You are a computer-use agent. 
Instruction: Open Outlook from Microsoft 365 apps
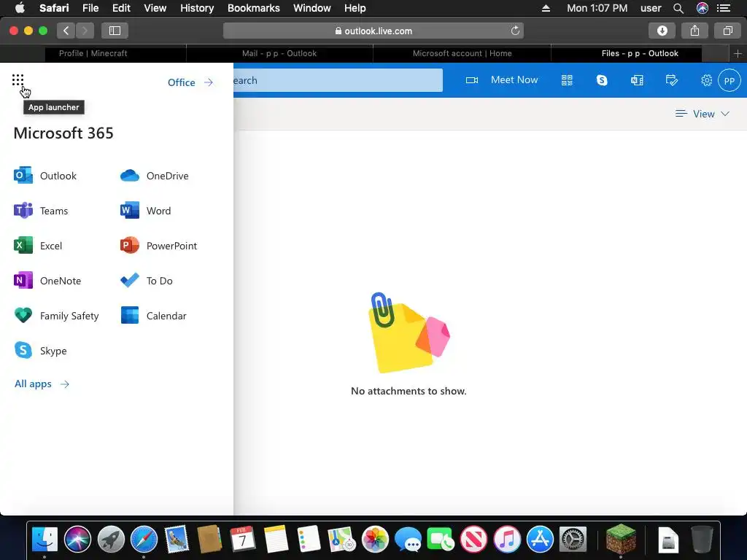click(x=44, y=176)
